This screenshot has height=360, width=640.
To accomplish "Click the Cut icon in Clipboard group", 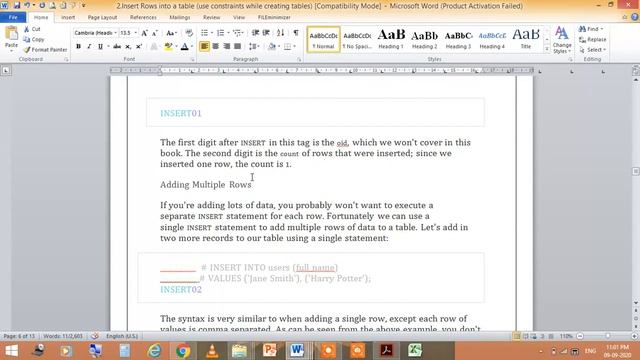I will (27, 29).
